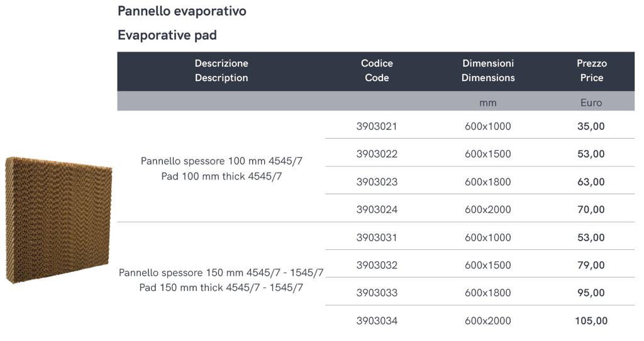The height and width of the screenshot is (341, 644).
Task: Select product code 3903033
Action: (377, 293)
